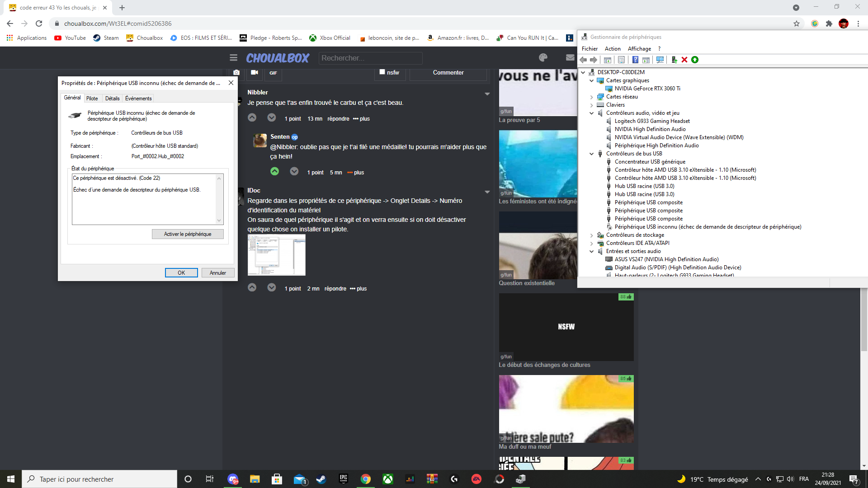
Task: Click the scan for hardware changes icon
Action: coord(660,60)
